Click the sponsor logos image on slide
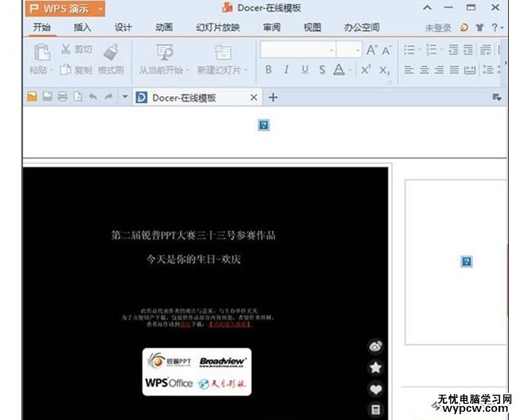This screenshot has height=420, width=520. (x=197, y=372)
